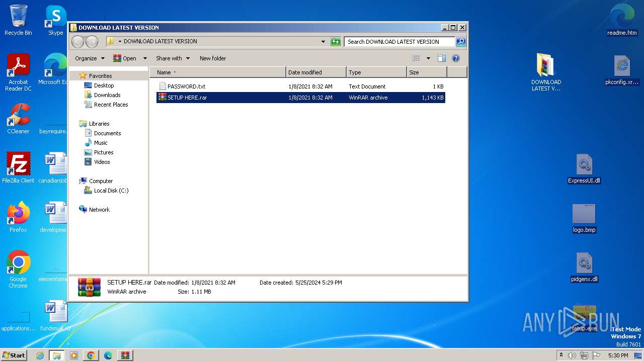Image resolution: width=644 pixels, height=362 pixels.
Task: Open Downloads in Favorites
Action: pos(107,95)
